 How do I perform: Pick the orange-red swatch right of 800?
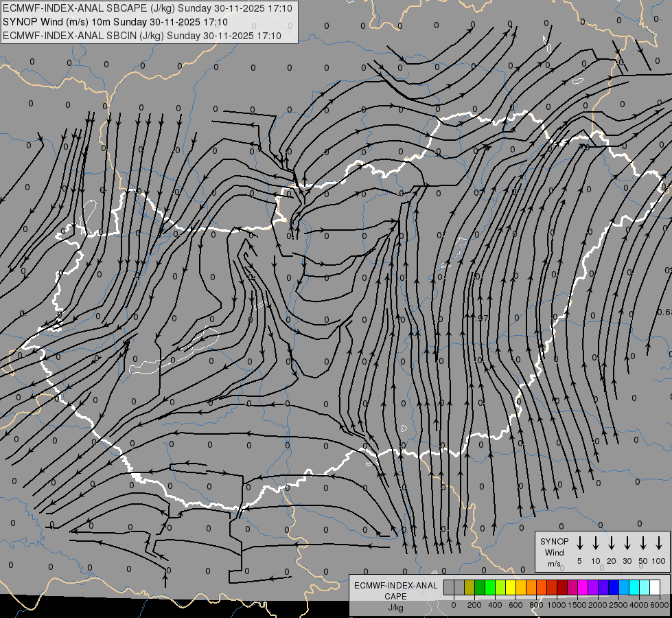coord(542,587)
